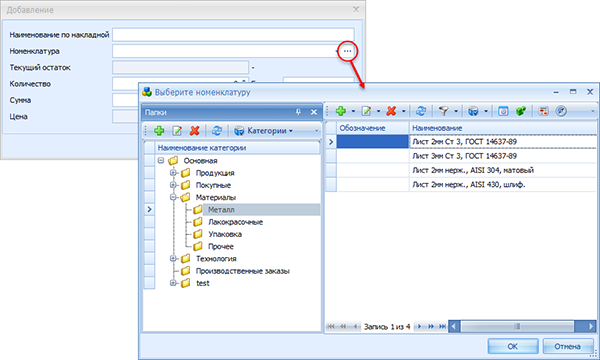Go to first record in navigator
The width and height of the screenshot is (600, 360).
331,326
